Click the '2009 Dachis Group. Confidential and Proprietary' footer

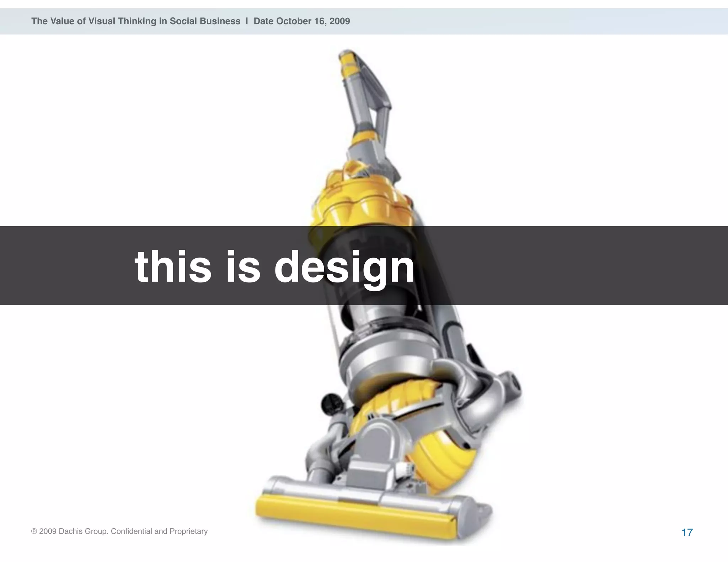click(119, 531)
